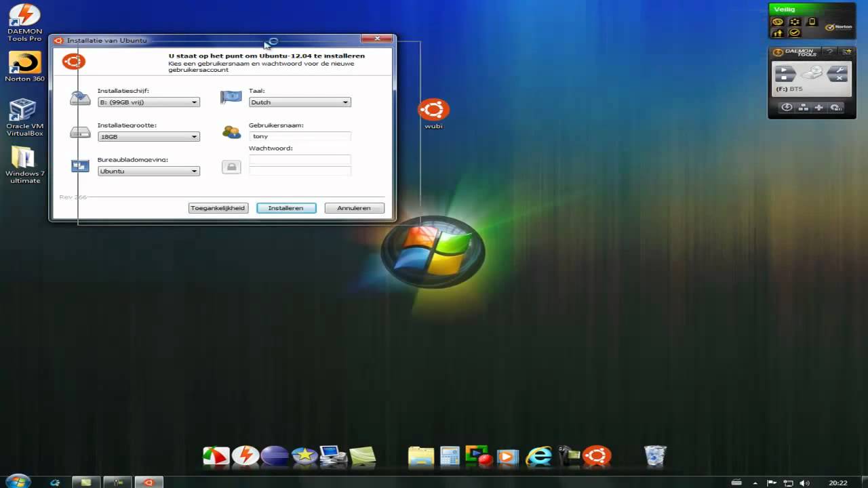Open the Recycle Bin dock icon
Screen dimensions: 868x488
(x=655, y=456)
